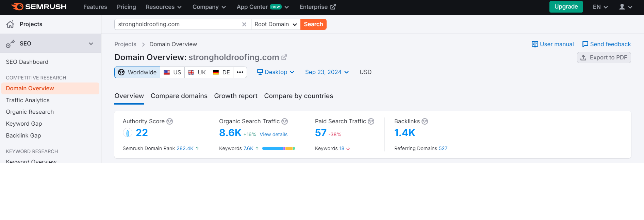Expand the Company menu
The width and height of the screenshot is (644, 220).
209,7
